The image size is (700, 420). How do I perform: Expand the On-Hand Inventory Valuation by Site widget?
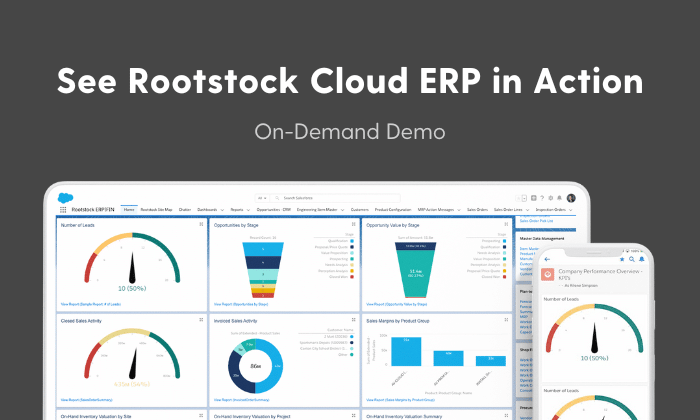201,416
